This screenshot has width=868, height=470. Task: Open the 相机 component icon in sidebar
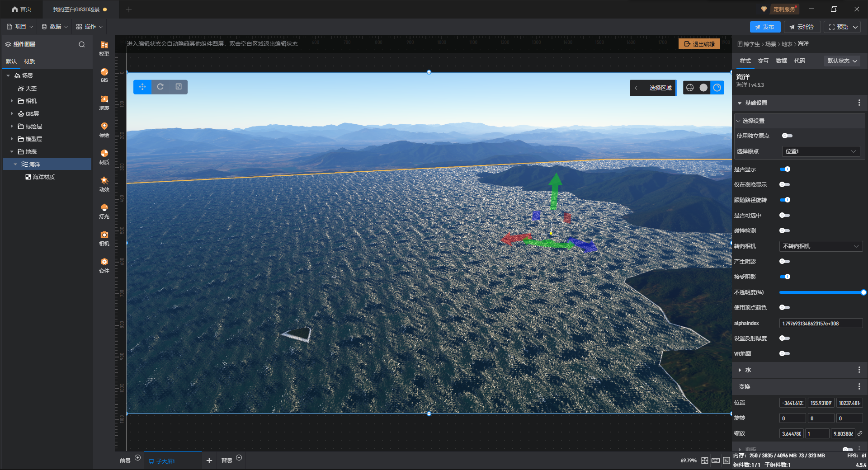pyautogui.click(x=104, y=238)
